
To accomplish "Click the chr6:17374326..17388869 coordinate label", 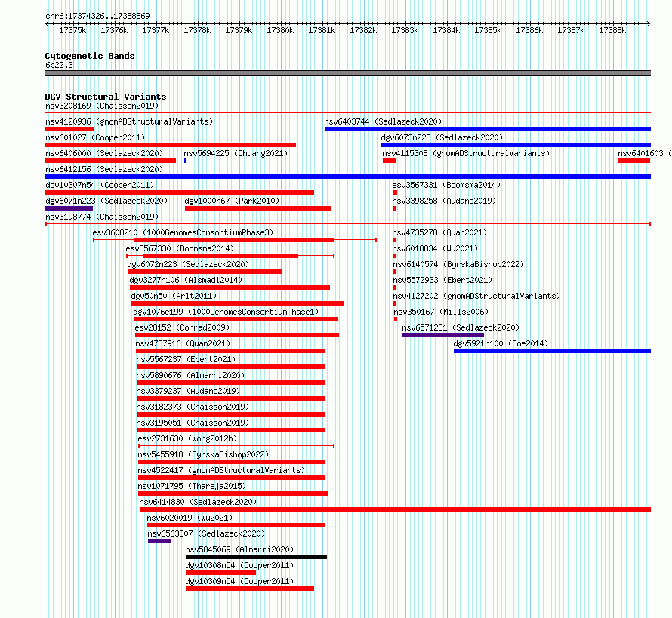I will pyautogui.click(x=97, y=16).
